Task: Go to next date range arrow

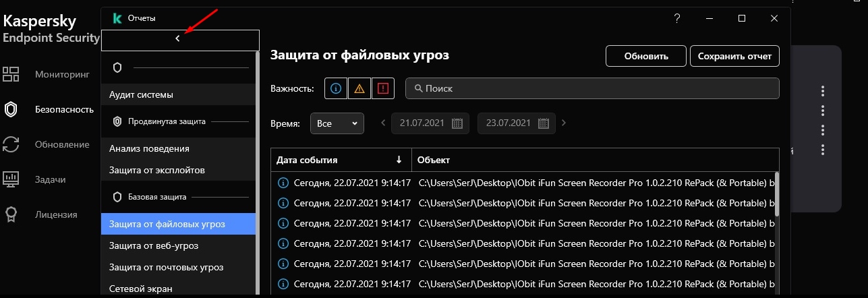Action: [x=564, y=123]
